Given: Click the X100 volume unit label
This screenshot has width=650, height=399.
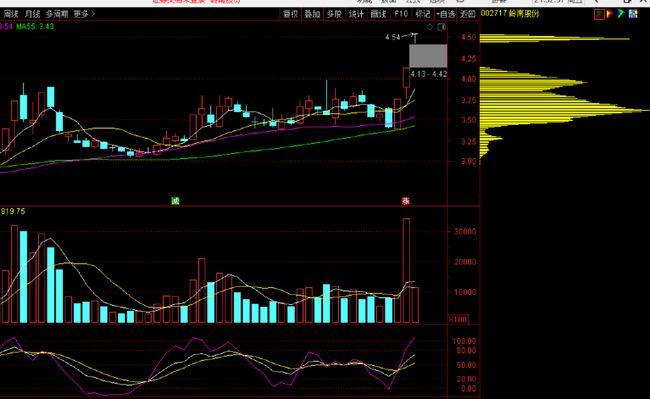Looking at the screenshot, I should click(x=458, y=319).
